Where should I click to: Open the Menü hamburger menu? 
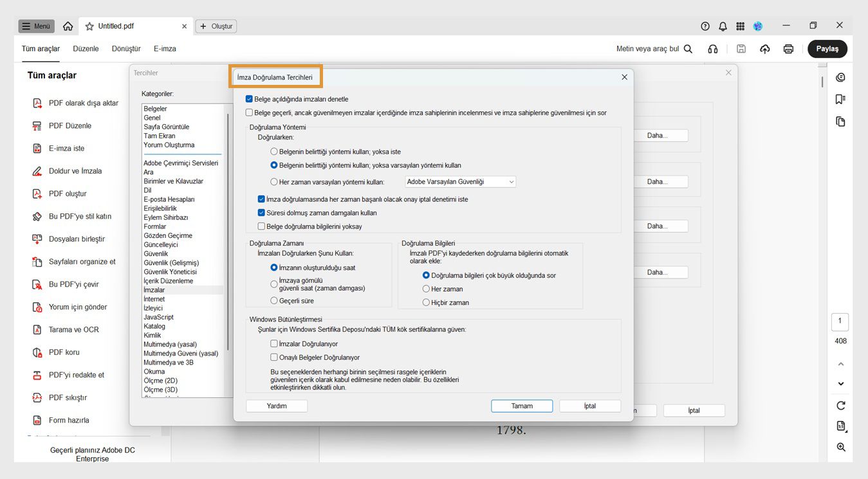(36, 26)
